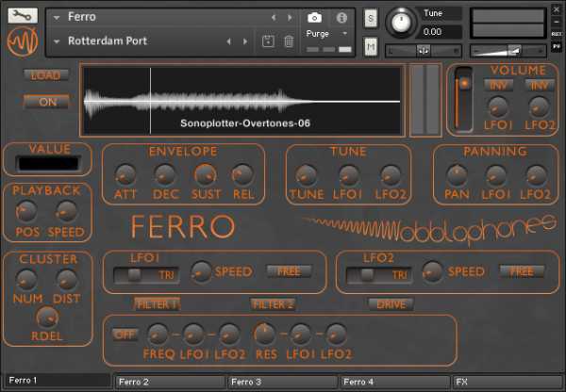Click the Kontakt master Tune knob
This screenshot has width=566, height=392.
401,23
